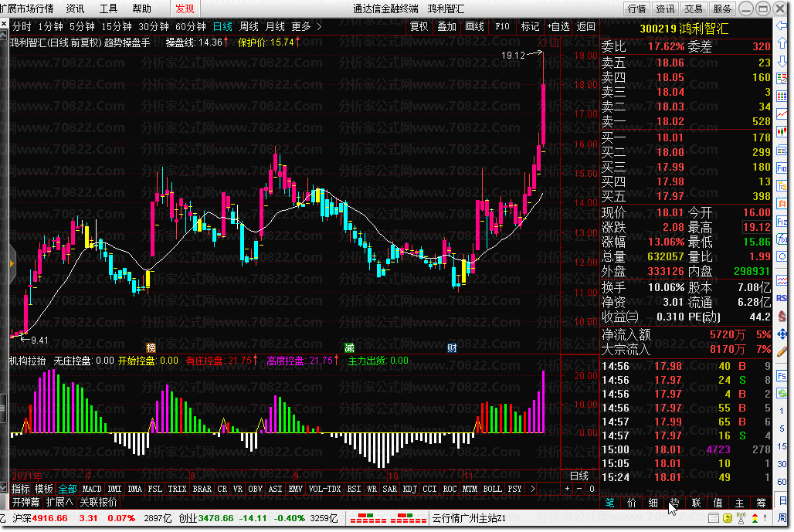Click the 返回 return button
The height and width of the screenshot is (532, 794).
(x=586, y=26)
